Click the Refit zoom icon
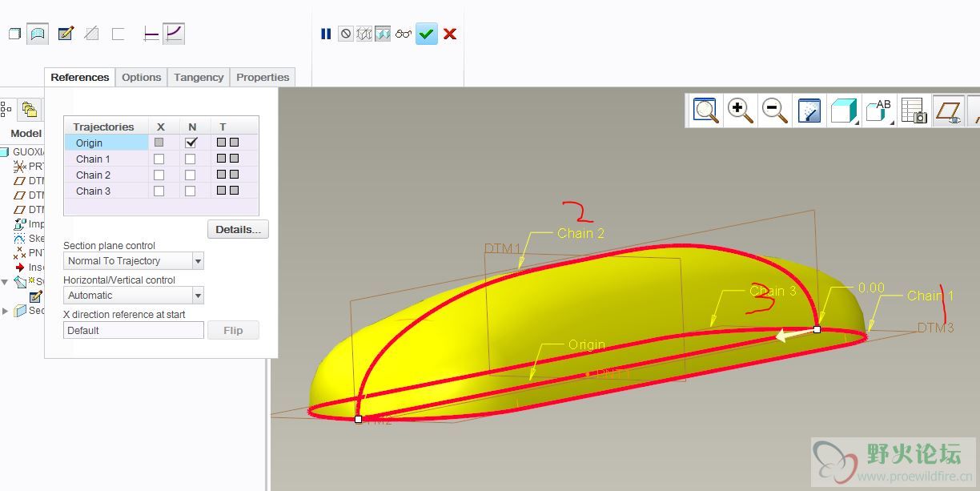The height and width of the screenshot is (491, 980). pyautogui.click(x=706, y=111)
